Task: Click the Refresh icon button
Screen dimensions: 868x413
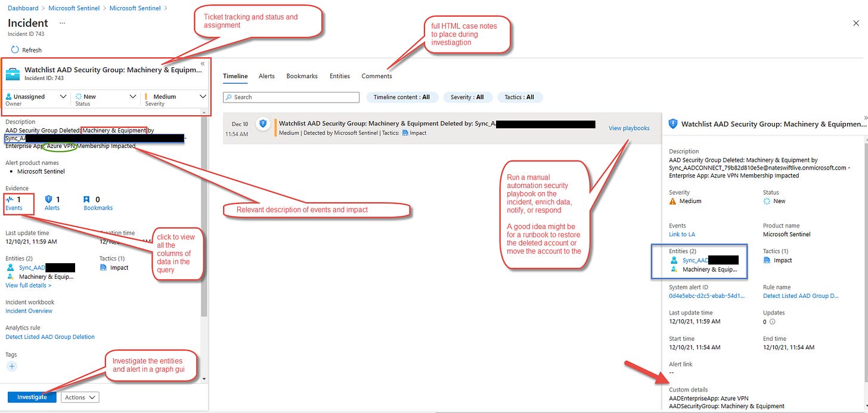Action: (x=15, y=50)
